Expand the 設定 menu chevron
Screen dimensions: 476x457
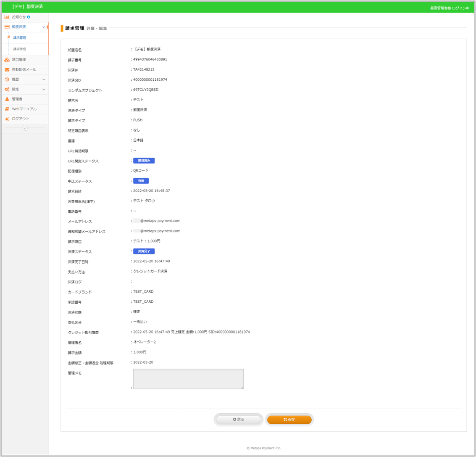tap(44, 89)
